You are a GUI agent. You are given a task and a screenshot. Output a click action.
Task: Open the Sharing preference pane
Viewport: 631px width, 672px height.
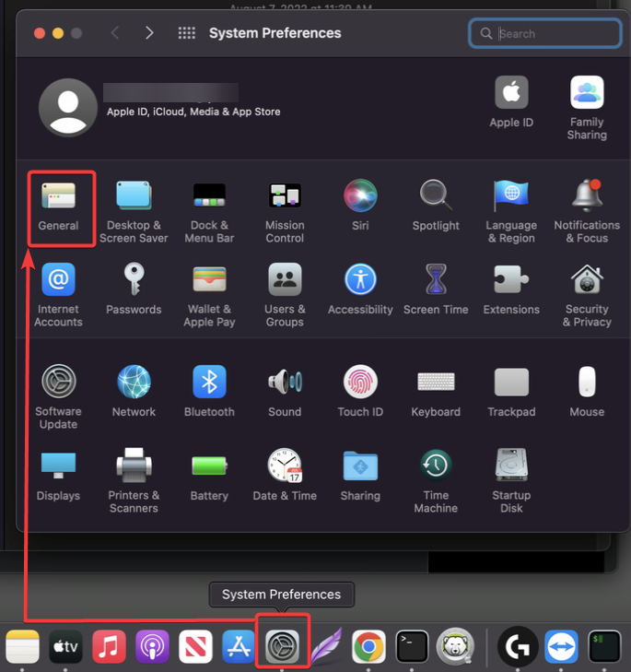pos(360,476)
